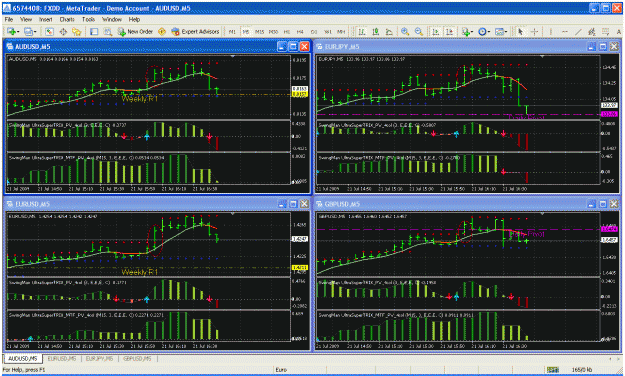This screenshot has height=376, width=625.
Task: Expand the Profiles dropdown arrow
Action: click(35, 31)
